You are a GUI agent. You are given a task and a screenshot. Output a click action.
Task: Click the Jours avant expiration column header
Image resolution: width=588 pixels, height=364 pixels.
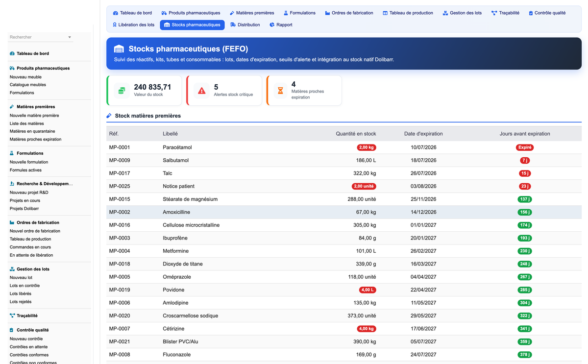[x=525, y=134]
